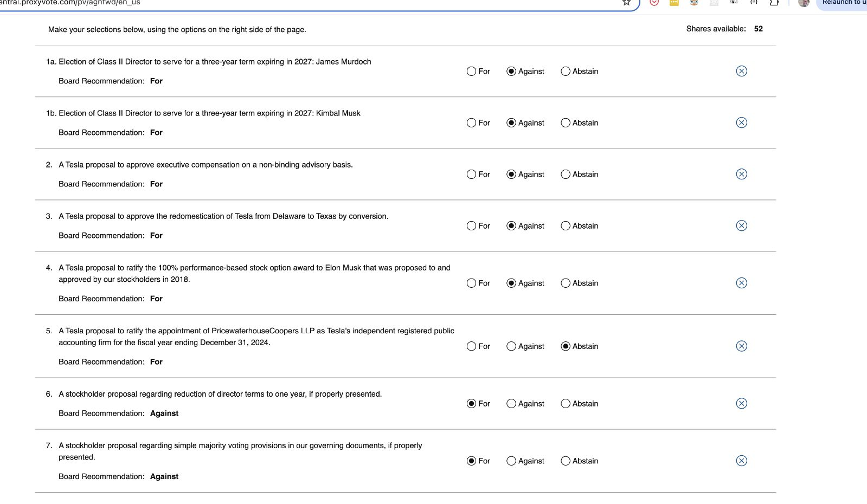
Task: Click the proxyvote.com address bar
Action: 325,3
